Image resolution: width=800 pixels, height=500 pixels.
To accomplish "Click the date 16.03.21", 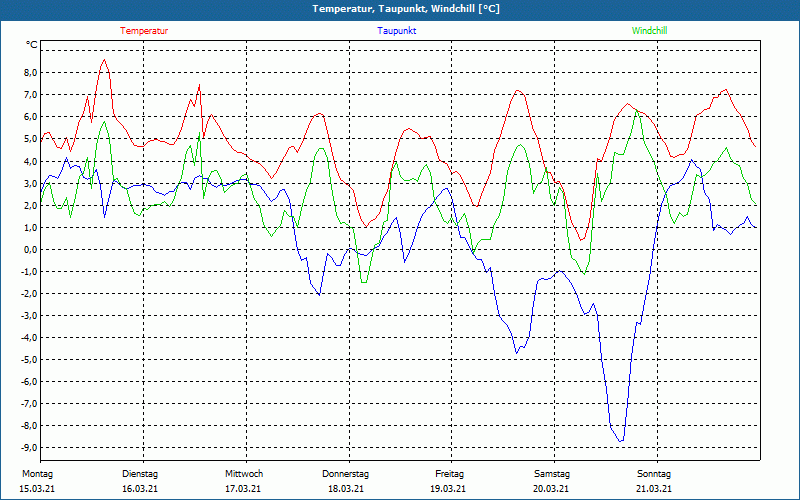I will point(140,489).
